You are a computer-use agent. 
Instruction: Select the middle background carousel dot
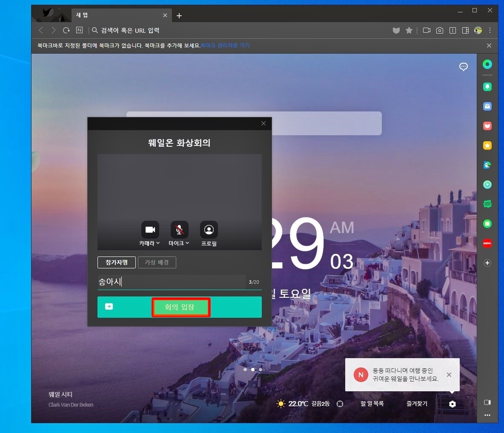click(x=253, y=370)
